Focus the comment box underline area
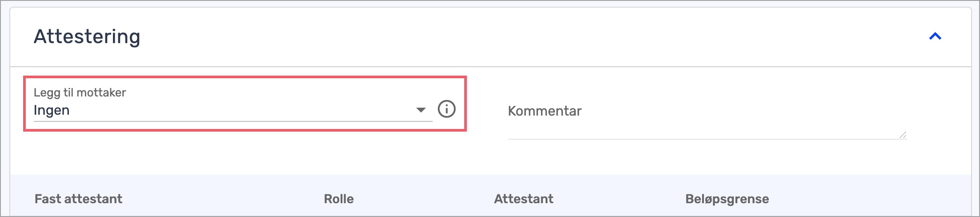The width and height of the screenshot is (980, 217). pyautogui.click(x=707, y=138)
